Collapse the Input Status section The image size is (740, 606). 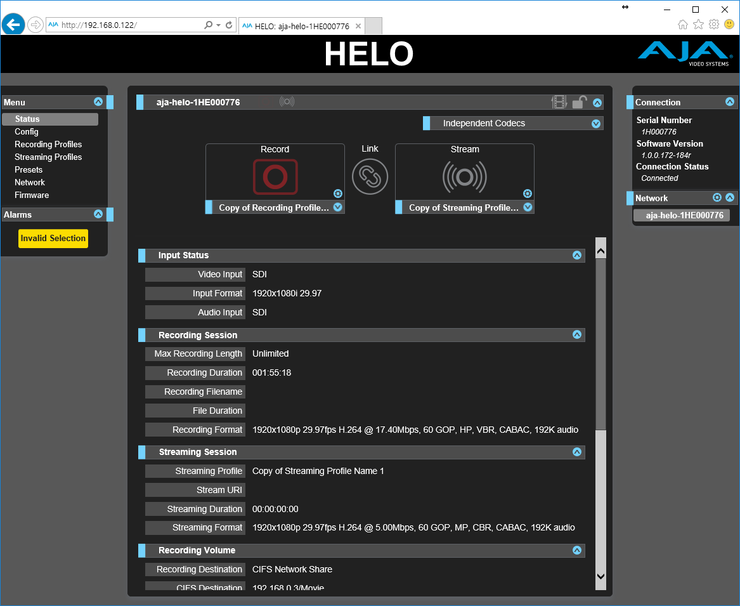(x=577, y=255)
